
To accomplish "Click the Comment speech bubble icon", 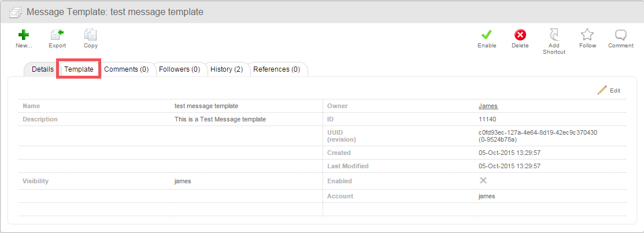I will click(x=621, y=35).
